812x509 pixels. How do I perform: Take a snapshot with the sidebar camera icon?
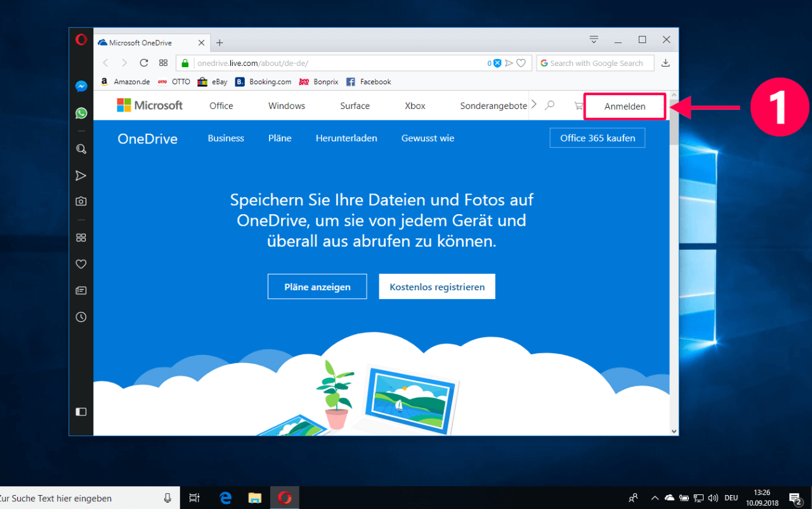pos(81,201)
